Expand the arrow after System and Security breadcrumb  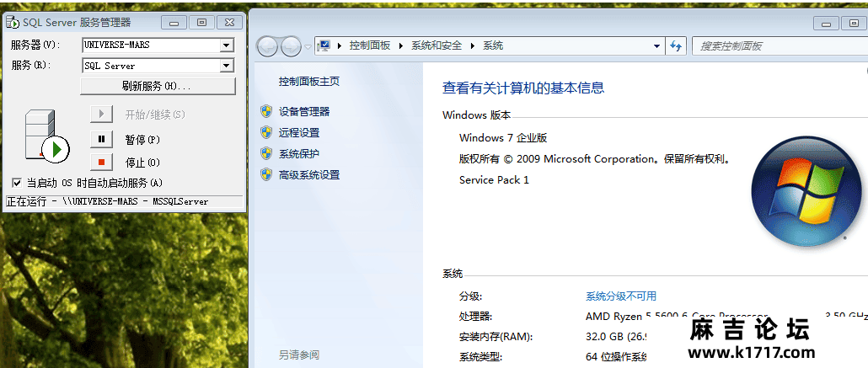tap(473, 46)
